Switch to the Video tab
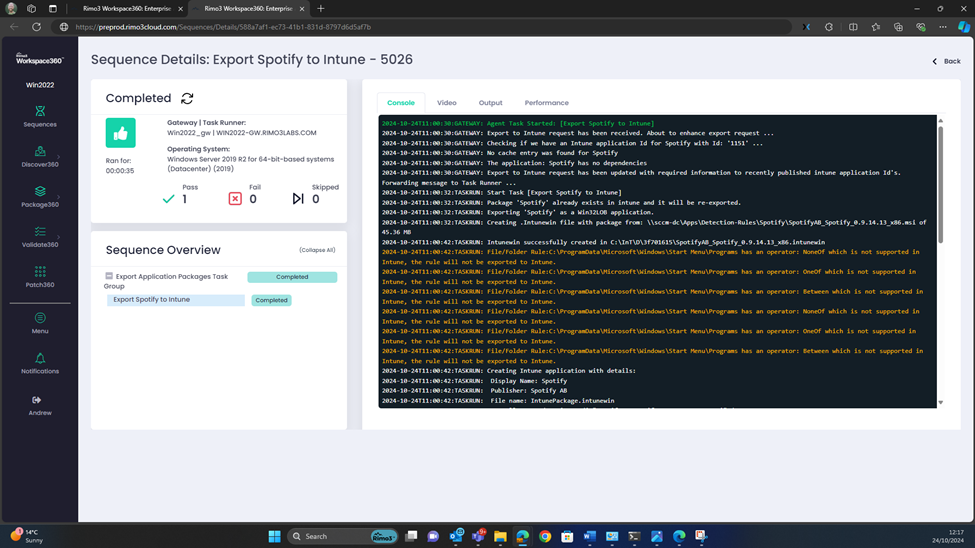Viewport: 975px width, 548px height. pyautogui.click(x=446, y=103)
